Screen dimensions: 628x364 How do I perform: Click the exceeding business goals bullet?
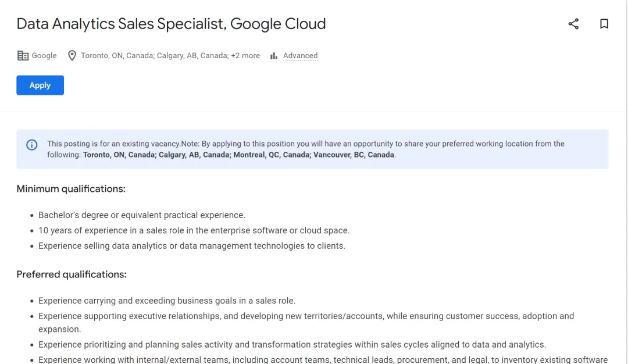[167, 301]
